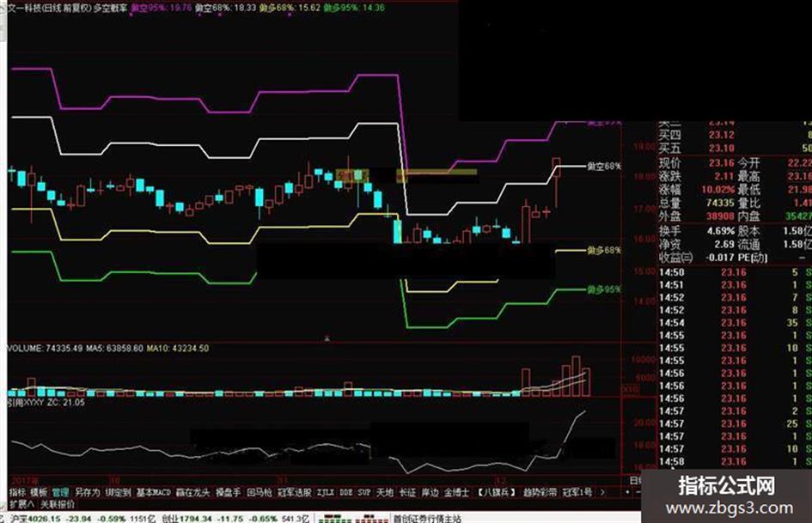812x523 pixels.
Task: Open the 指标 tab in bottom toolbar
Action: [x=17, y=492]
